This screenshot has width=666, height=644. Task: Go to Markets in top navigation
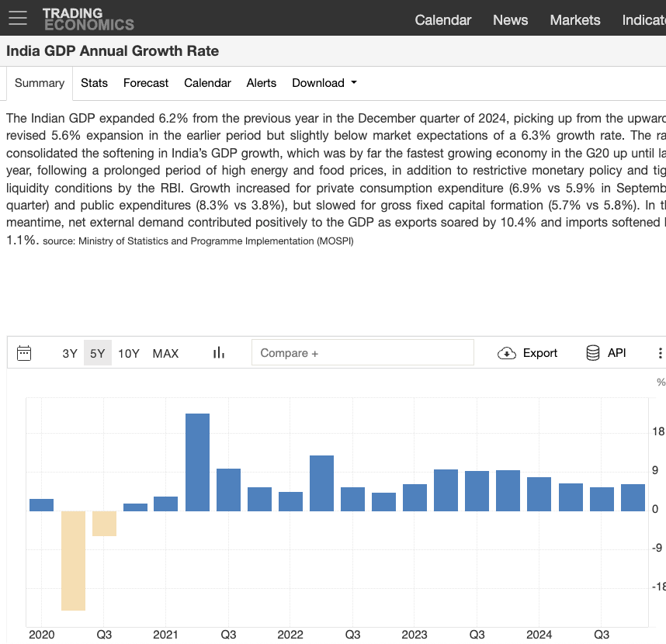pos(574,20)
